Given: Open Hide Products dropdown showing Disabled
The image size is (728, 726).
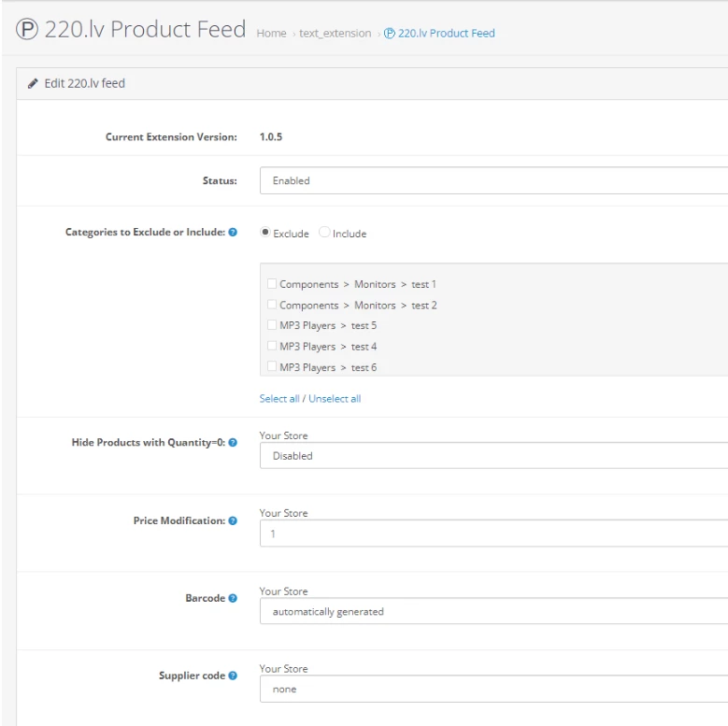Looking at the screenshot, I should tap(493, 456).
